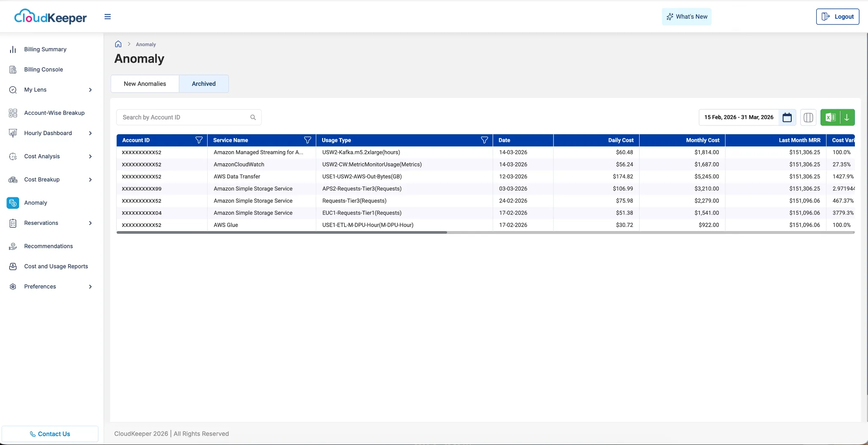Screen dimensions: 868x445
Task: Switch to the Archived tab
Action: 204,84
